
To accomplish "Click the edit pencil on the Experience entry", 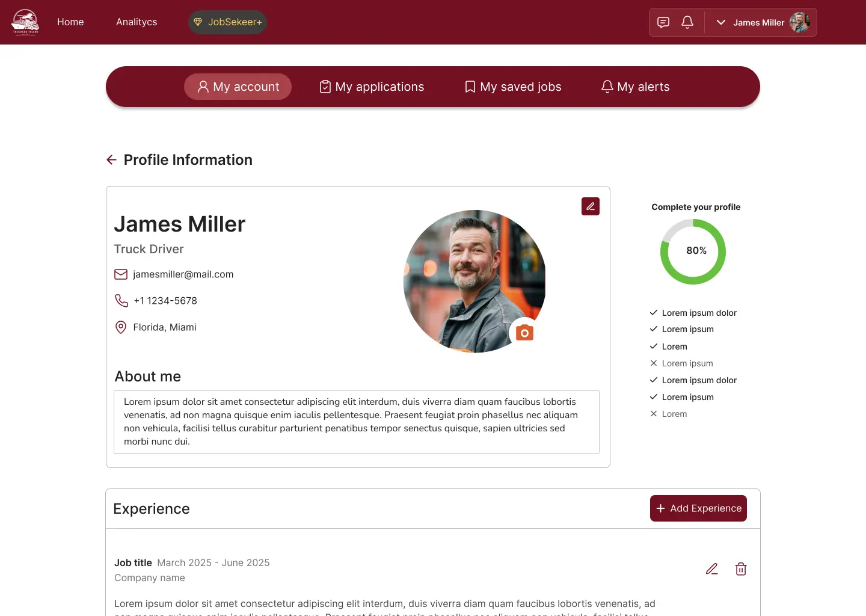I will click(711, 568).
